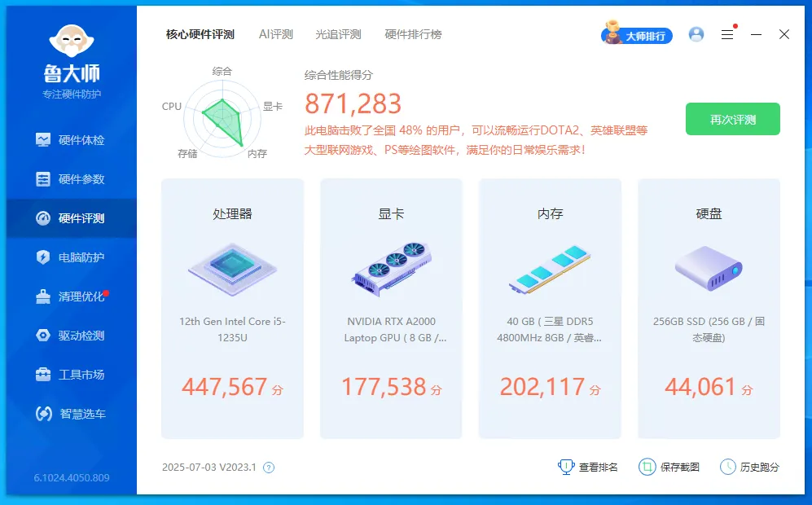812x505 pixels.
Task: Click the 处理器 card title
Action: pyautogui.click(x=232, y=214)
